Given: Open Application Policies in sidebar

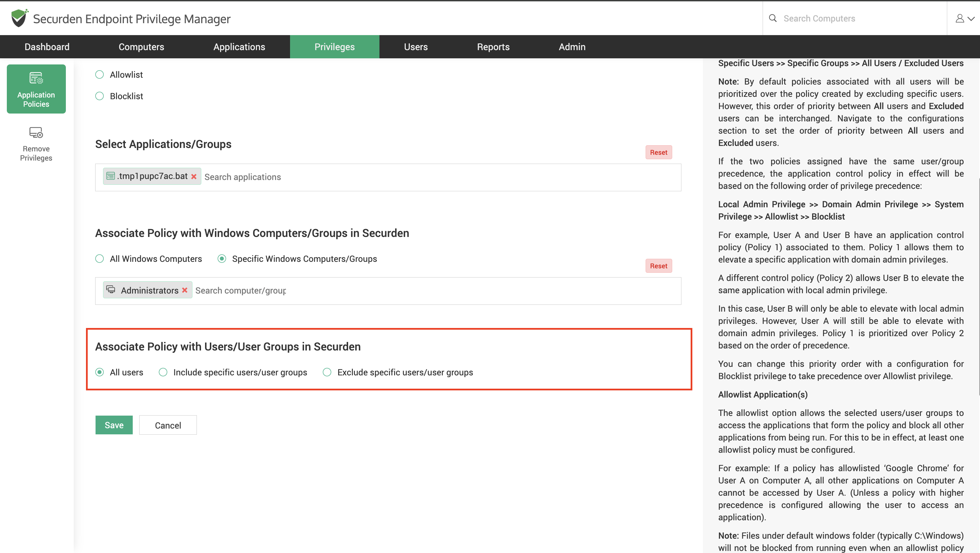Looking at the screenshot, I should coord(36,89).
